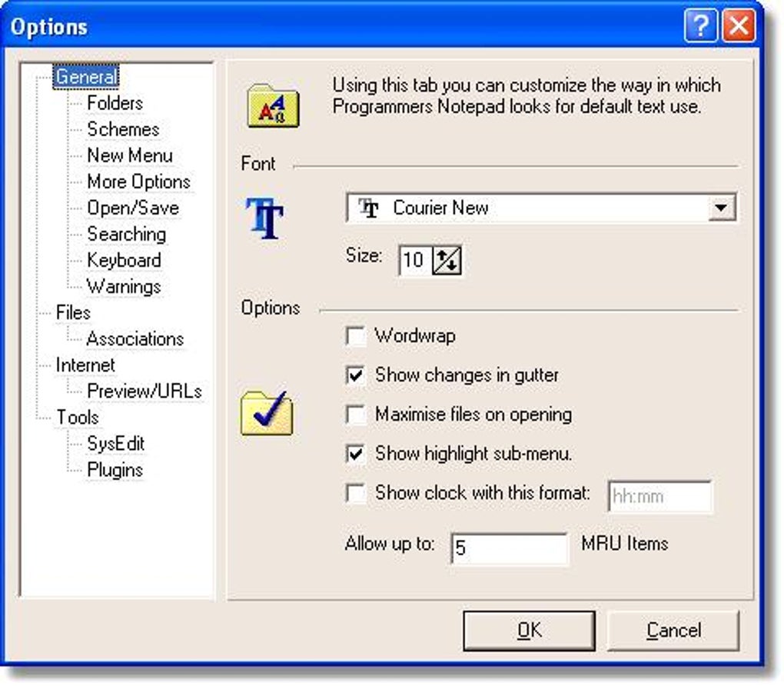
Task: Enable the Wordwrap checkbox
Action: click(356, 336)
